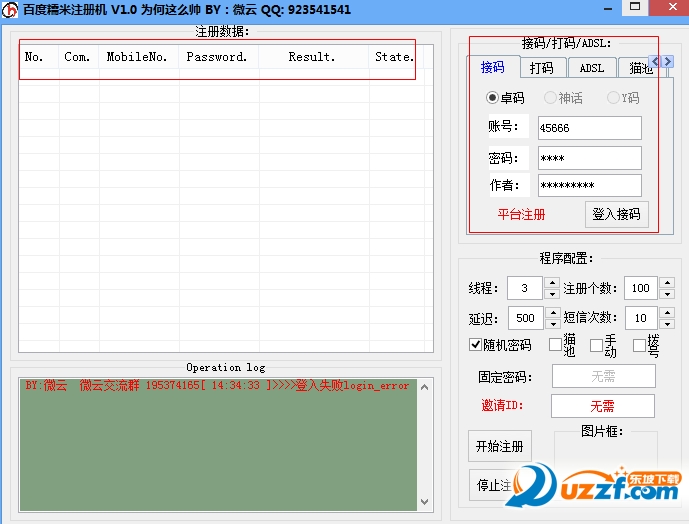Click the No. column header
Viewport: 689px width, 524px height.
(39, 57)
